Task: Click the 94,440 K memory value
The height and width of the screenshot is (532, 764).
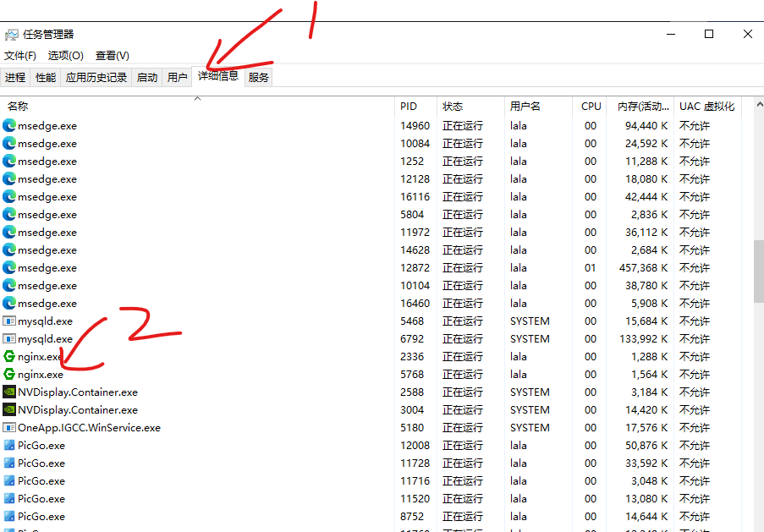Action: pos(646,126)
